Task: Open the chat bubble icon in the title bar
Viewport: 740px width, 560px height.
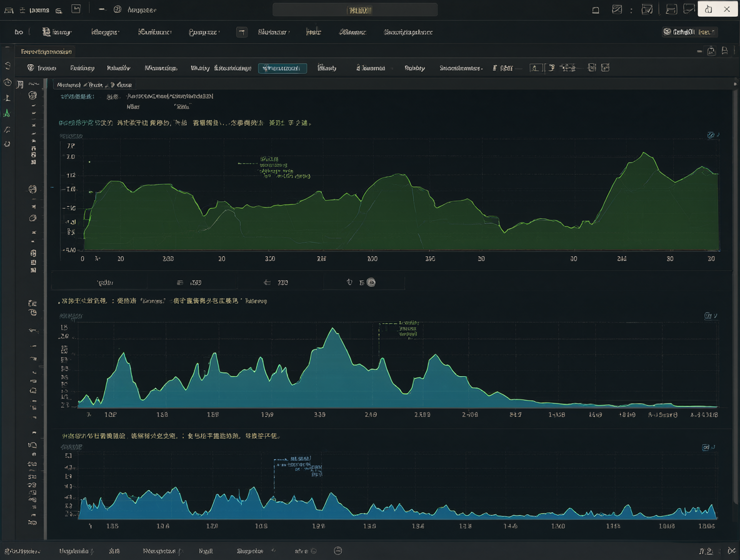Action: click(x=689, y=9)
